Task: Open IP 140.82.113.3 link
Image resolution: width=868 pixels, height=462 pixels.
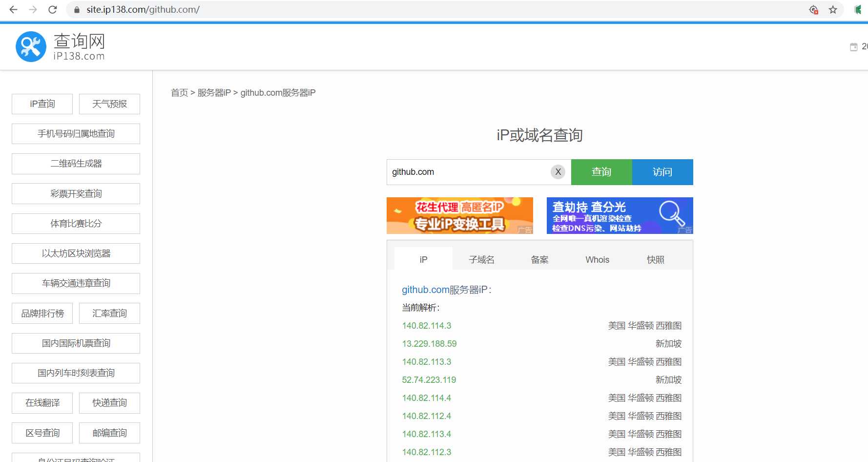Action: pyautogui.click(x=427, y=362)
